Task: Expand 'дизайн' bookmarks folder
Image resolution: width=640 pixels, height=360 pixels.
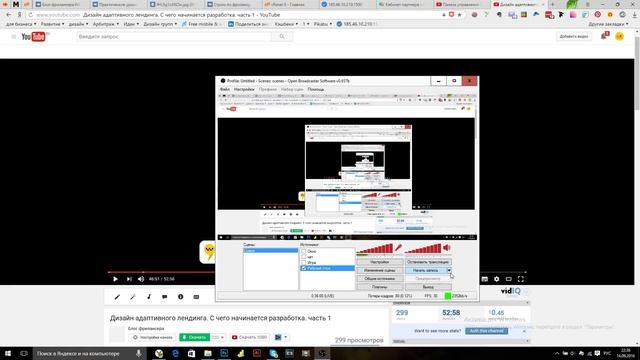Action: point(78,24)
